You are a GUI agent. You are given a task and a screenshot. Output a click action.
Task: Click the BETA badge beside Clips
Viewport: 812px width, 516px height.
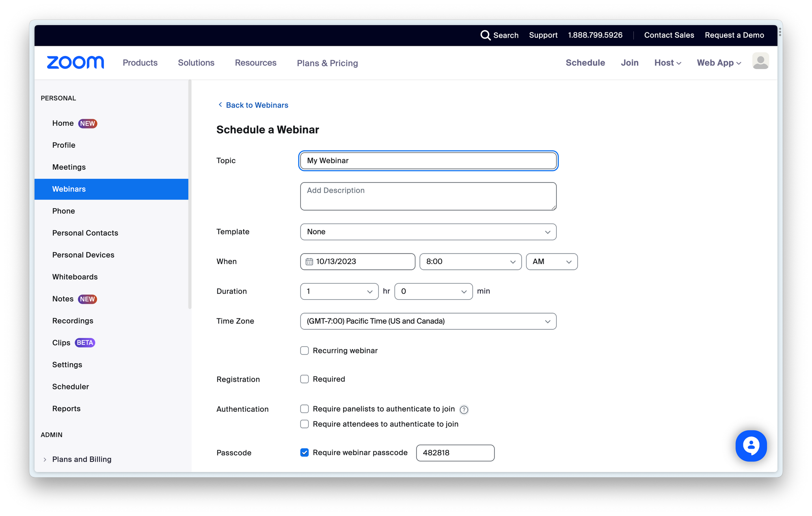(x=85, y=343)
